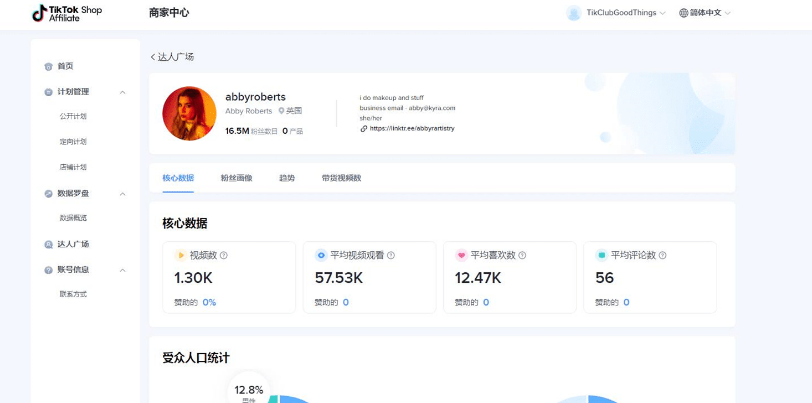Click the 16.5M follower count
Screen dimensions: 812x403
tap(237, 131)
